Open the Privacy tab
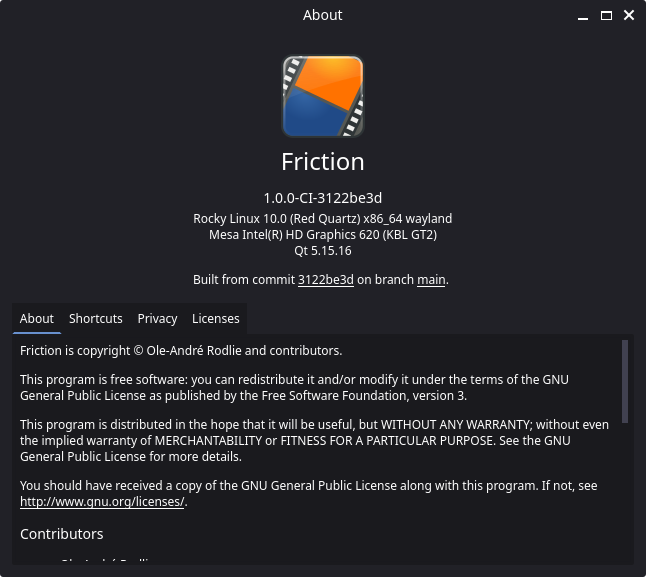646x577 pixels. point(157,318)
